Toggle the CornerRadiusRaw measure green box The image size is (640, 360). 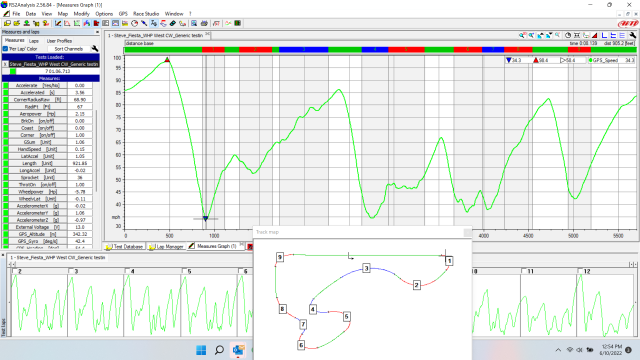(6, 100)
